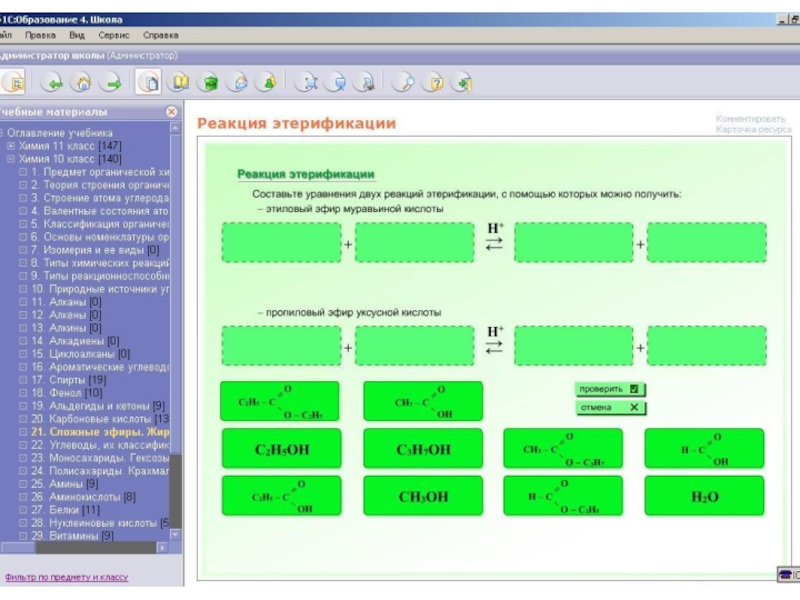Click the blue comment bubble toolbar icon
This screenshot has width=800, height=600.
(336, 82)
